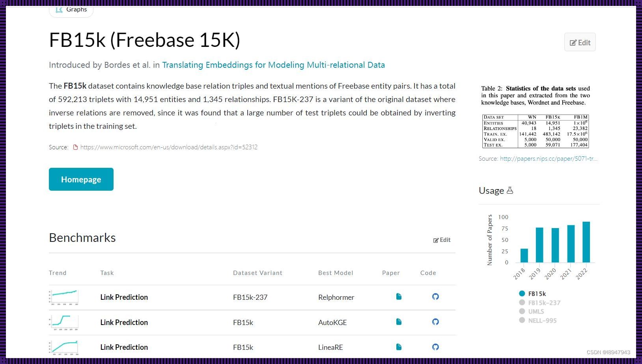Click the Best Model column header
The image size is (642, 364).
(336, 273)
